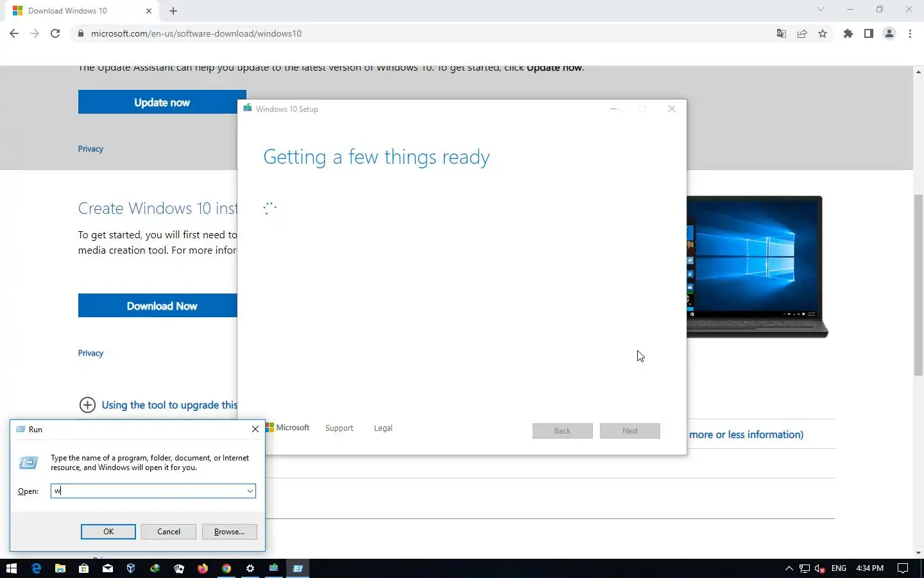Click Legal link in Windows 10 Setup
The width and height of the screenshot is (924, 578).
coord(383,428)
